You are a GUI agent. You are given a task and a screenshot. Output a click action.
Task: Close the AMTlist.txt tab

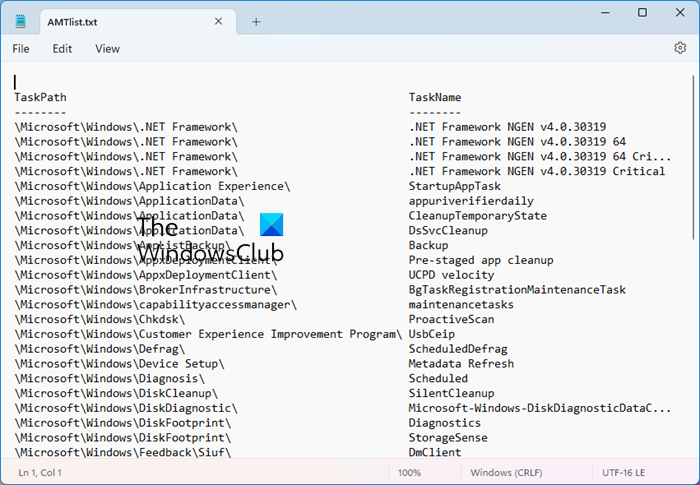218,21
